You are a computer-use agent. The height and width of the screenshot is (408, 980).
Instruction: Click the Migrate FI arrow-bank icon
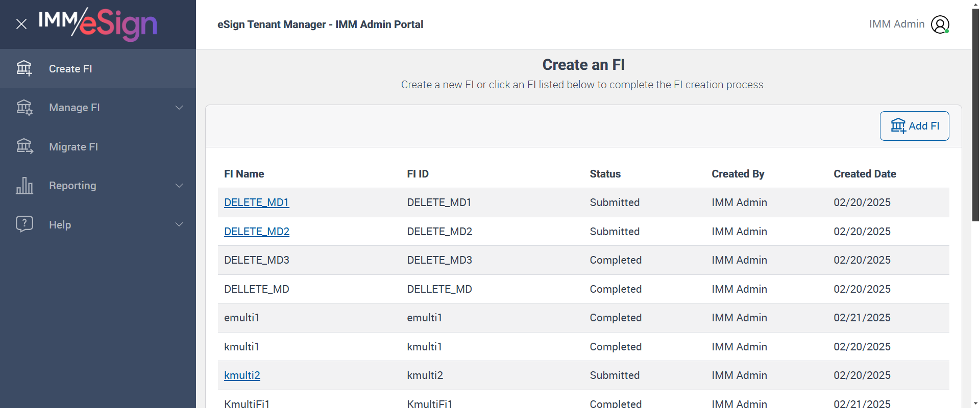click(x=24, y=147)
